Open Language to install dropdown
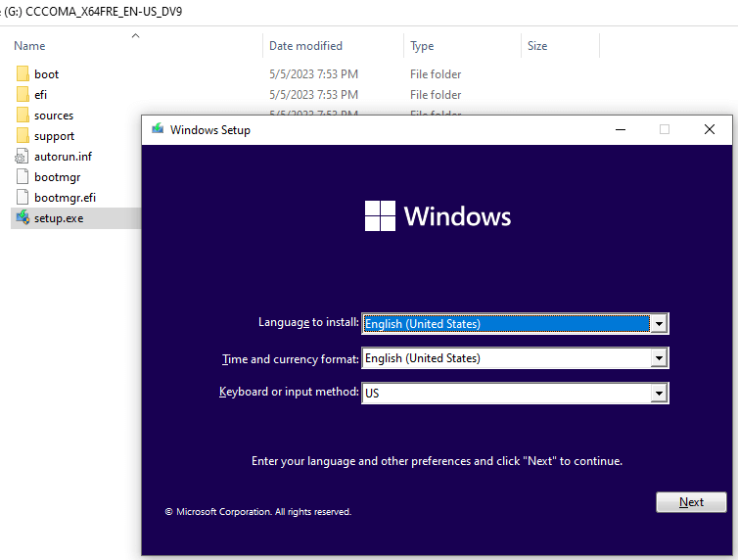This screenshot has width=738, height=560. (659, 324)
